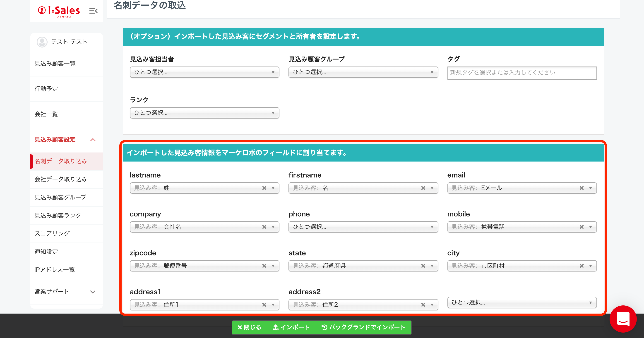Collapse the sidebar using hamburger icon
Image resolution: width=644 pixels, height=338 pixels.
(x=93, y=11)
